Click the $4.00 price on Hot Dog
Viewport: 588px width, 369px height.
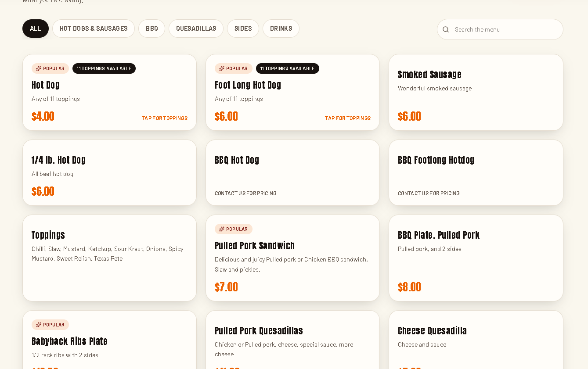pos(43,117)
